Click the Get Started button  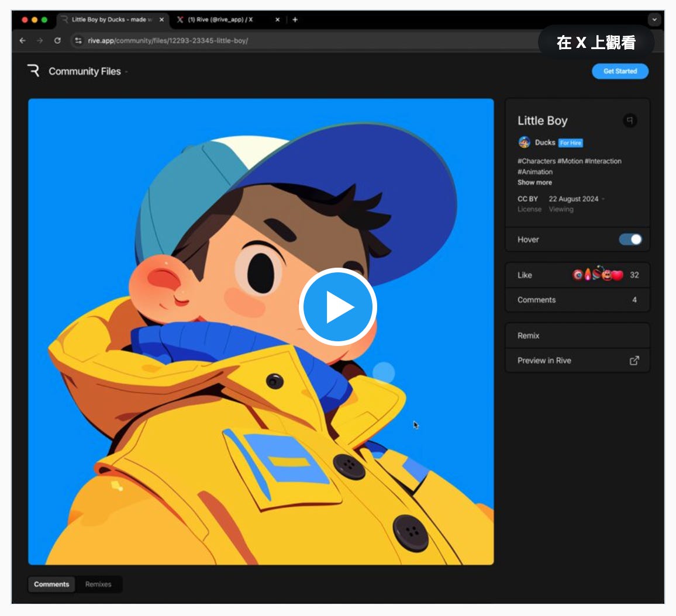click(x=620, y=71)
